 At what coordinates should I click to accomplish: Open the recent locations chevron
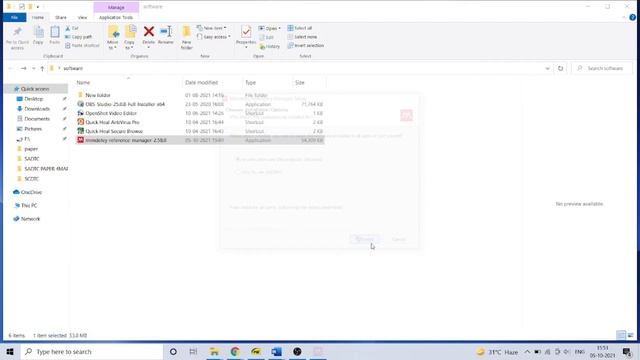pos(34,69)
